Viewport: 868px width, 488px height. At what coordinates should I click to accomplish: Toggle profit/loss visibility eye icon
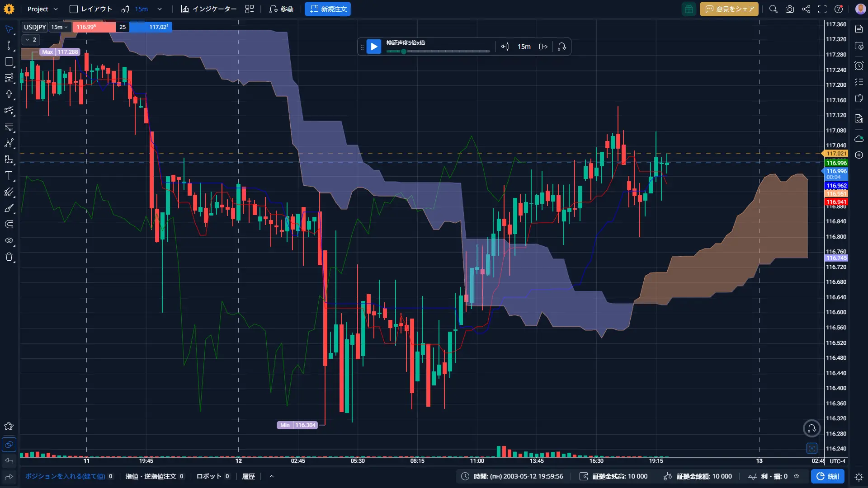pos(797,476)
